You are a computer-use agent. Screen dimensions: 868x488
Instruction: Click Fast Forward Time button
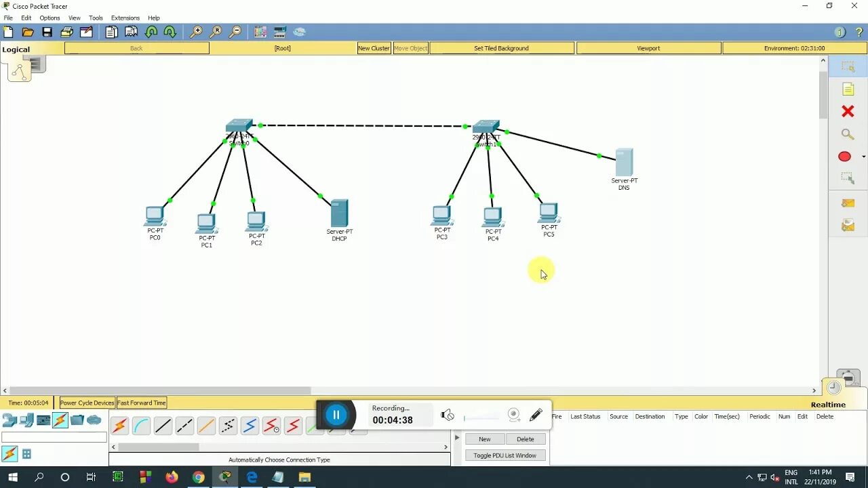point(142,403)
